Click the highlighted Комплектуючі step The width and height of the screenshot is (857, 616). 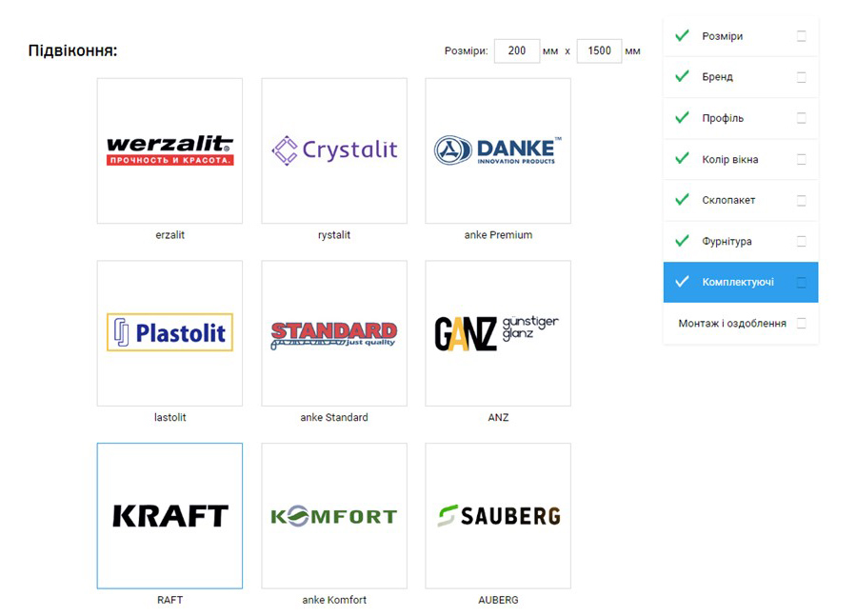pos(737,282)
